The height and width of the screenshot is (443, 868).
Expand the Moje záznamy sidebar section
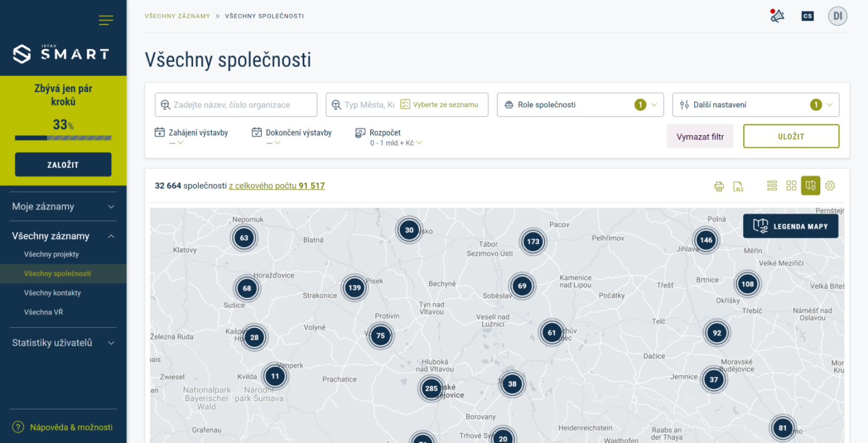pyautogui.click(x=63, y=206)
